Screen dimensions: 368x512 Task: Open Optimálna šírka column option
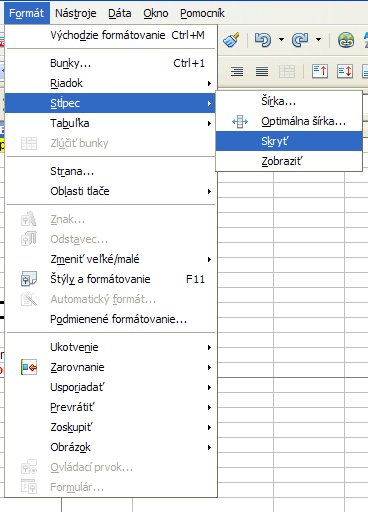pyautogui.click(x=289, y=121)
